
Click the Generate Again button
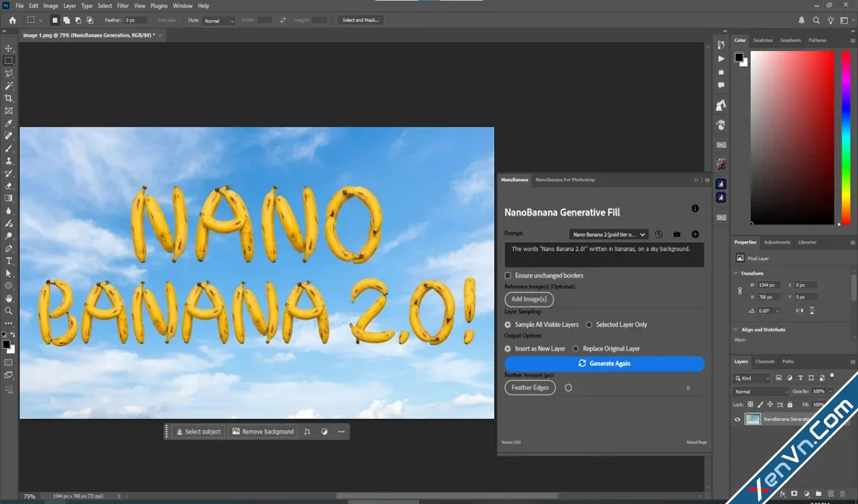pos(605,363)
